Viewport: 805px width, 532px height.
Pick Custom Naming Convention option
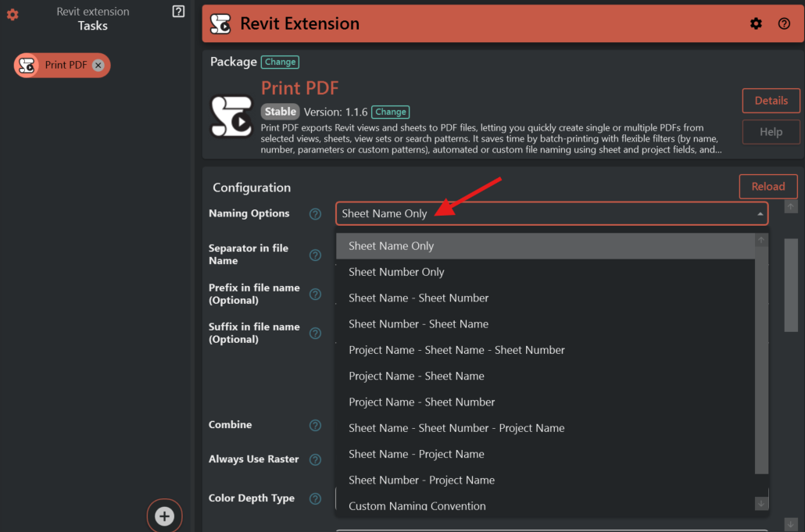pos(417,505)
